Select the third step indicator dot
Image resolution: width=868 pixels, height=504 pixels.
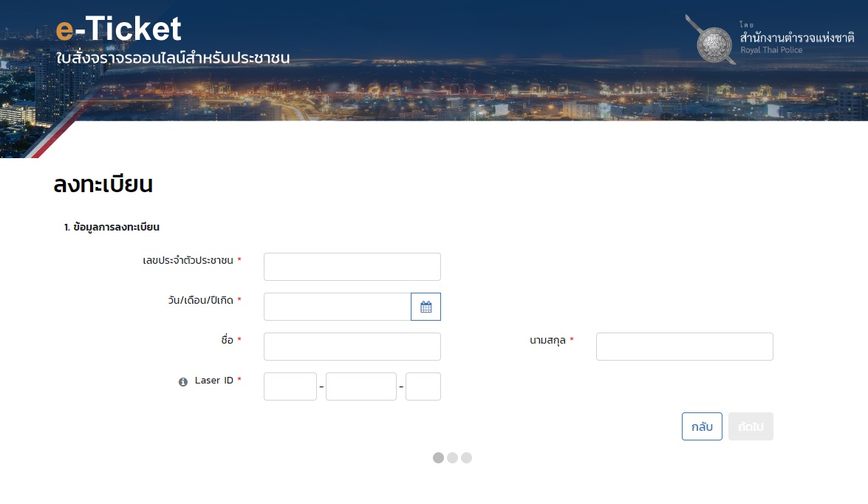coord(466,457)
